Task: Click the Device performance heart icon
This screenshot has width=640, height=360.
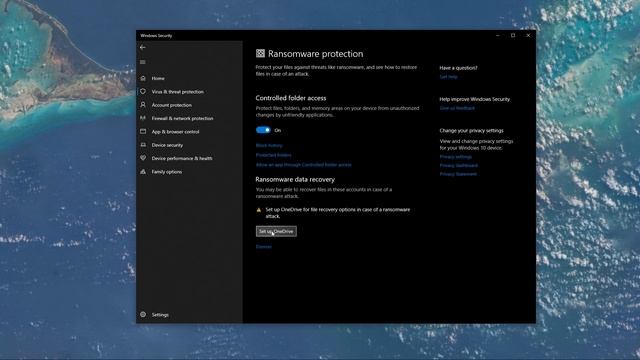Action: tap(143, 158)
